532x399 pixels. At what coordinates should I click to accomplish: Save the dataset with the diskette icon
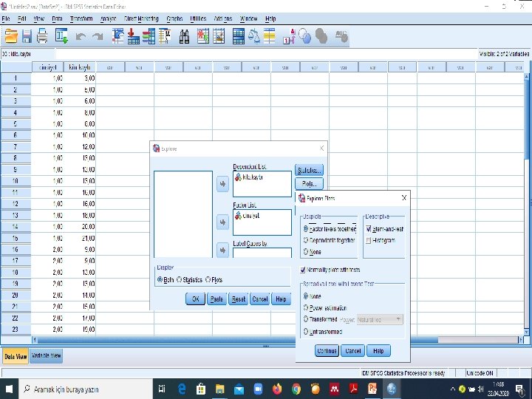[27, 36]
